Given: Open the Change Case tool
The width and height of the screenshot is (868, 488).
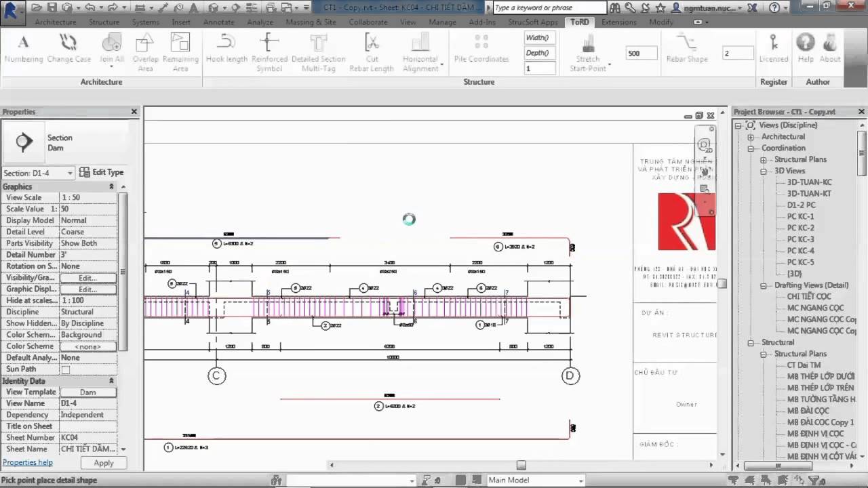Looking at the screenshot, I should pyautogui.click(x=68, y=51).
